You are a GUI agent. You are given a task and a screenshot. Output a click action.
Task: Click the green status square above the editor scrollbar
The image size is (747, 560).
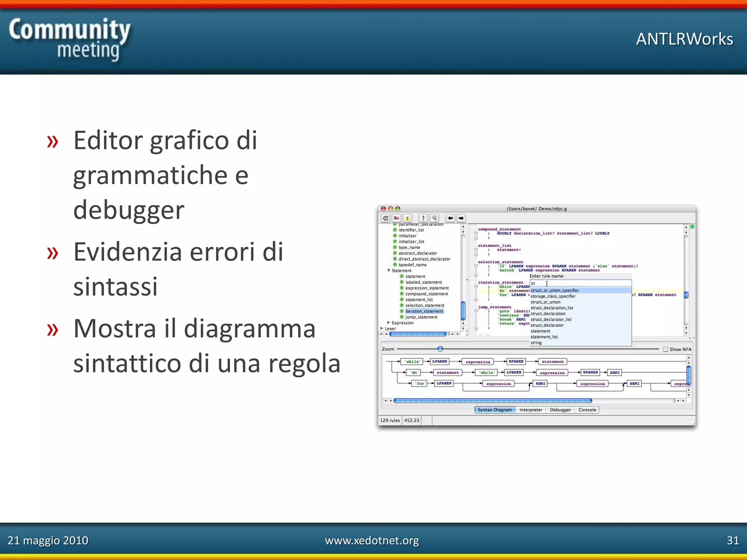coord(692,227)
